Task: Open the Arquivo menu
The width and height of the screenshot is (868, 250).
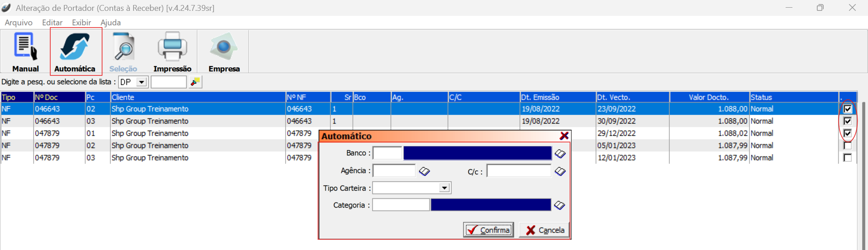Action: 19,23
